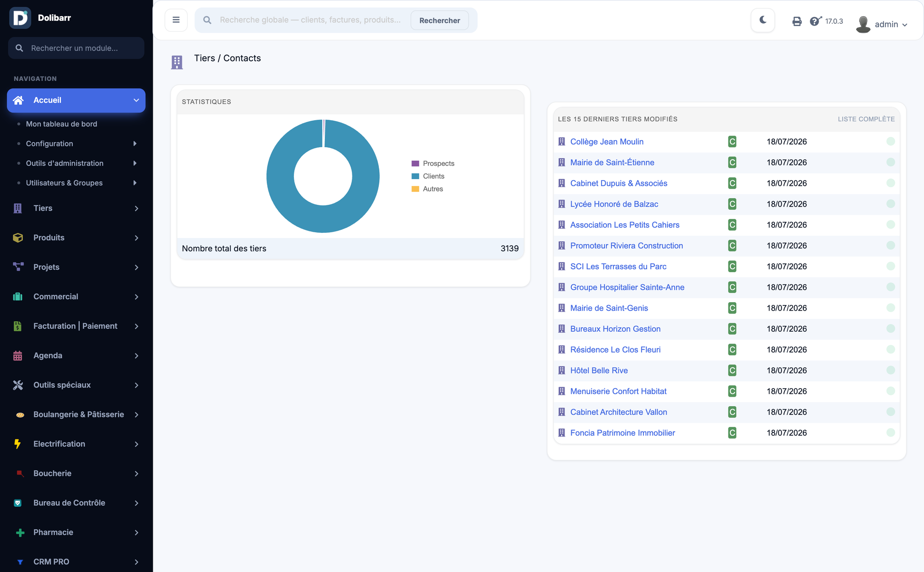Switch to dark mode with moon icon
Viewport: 924px width, 572px height.
tap(763, 20)
